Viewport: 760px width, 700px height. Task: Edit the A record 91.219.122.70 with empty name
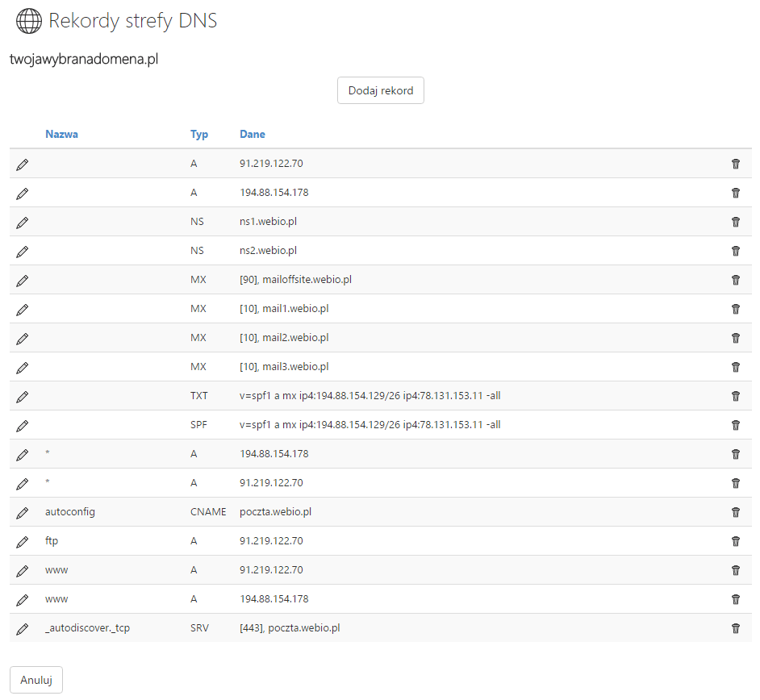coord(23,165)
